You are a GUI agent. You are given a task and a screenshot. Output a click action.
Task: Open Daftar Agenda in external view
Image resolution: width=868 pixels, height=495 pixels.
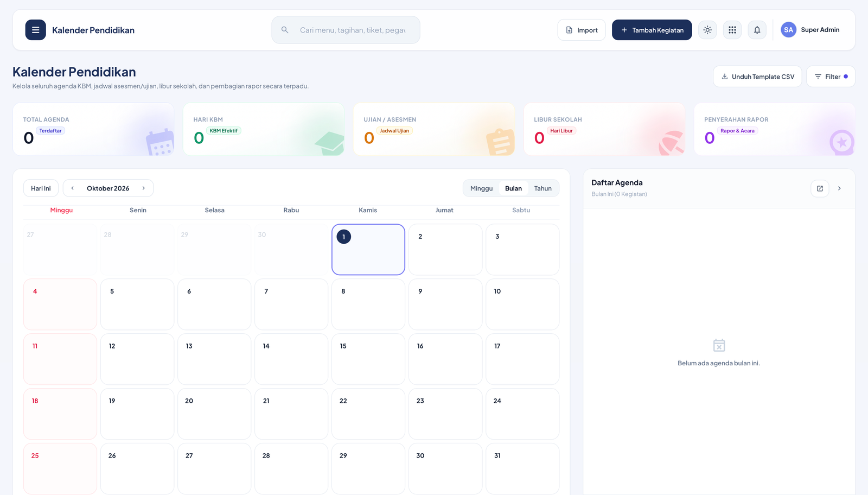[x=820, y=188]
